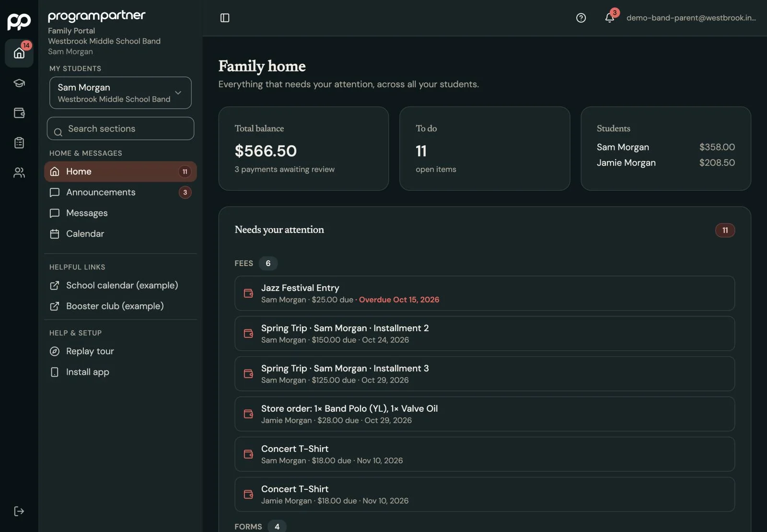Select Replay tour
The image size is (767, 532).
coord(120,351)
